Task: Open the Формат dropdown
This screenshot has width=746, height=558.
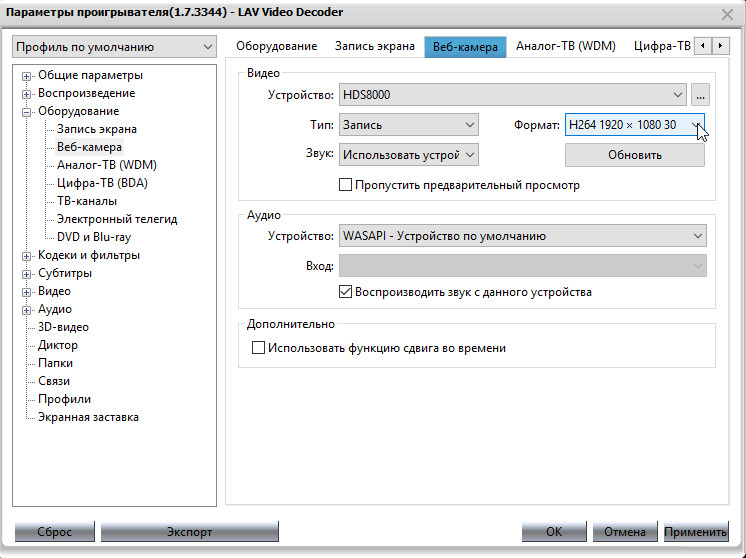Action: [635, 125]
